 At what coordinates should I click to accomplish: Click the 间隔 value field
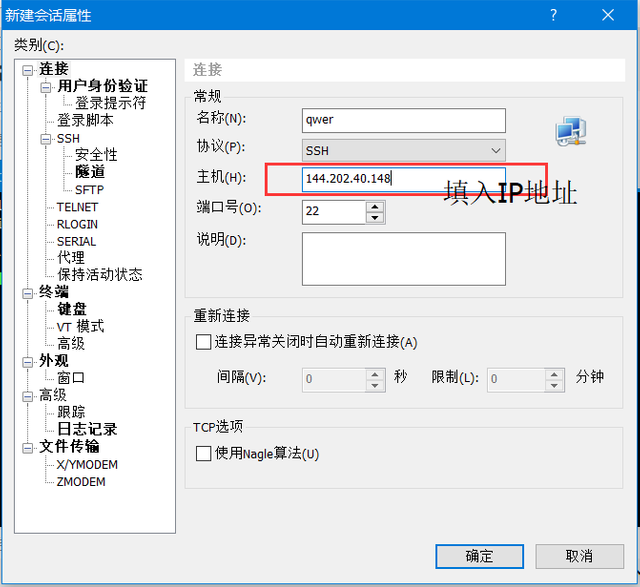[x=334, y=380]
